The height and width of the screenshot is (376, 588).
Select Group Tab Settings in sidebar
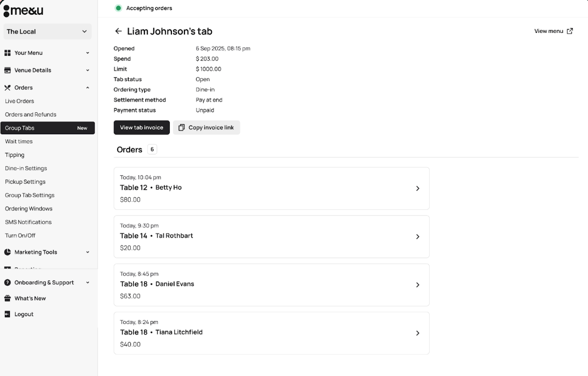click(30, 195)
